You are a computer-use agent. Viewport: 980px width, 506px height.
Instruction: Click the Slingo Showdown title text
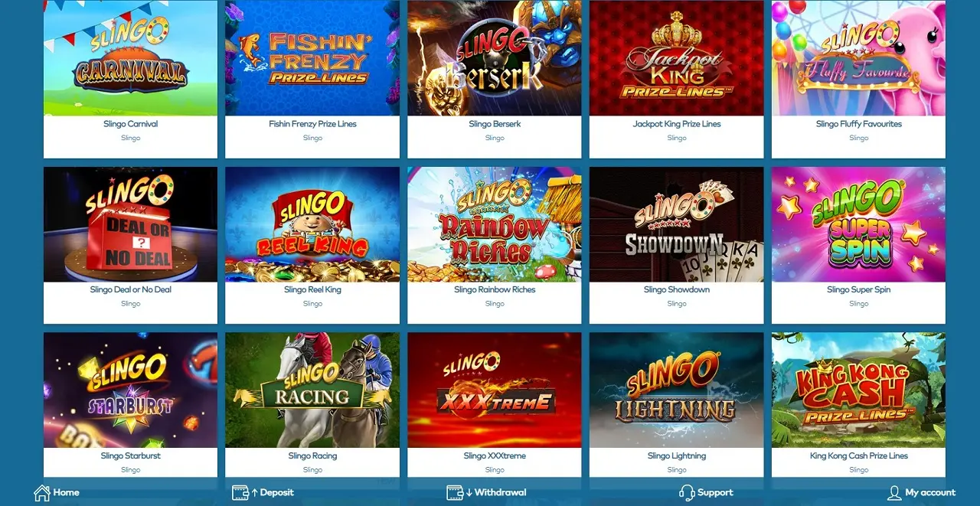[x=677, y=290]
